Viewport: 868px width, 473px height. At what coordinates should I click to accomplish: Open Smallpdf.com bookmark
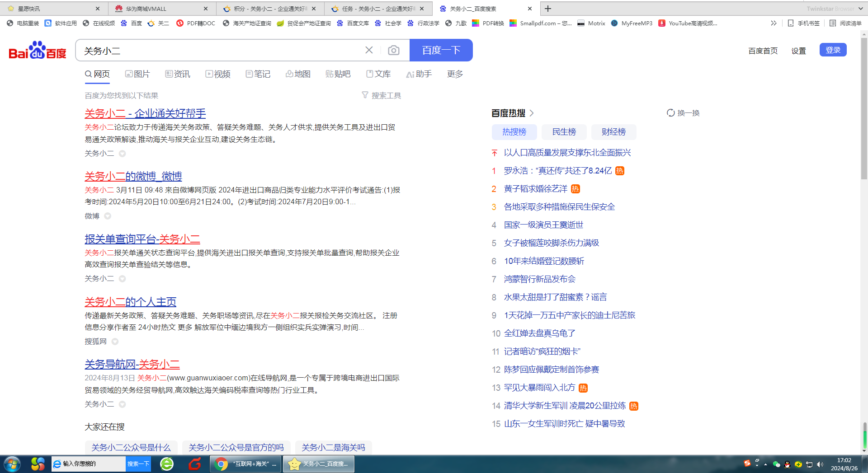click(541, 23)
